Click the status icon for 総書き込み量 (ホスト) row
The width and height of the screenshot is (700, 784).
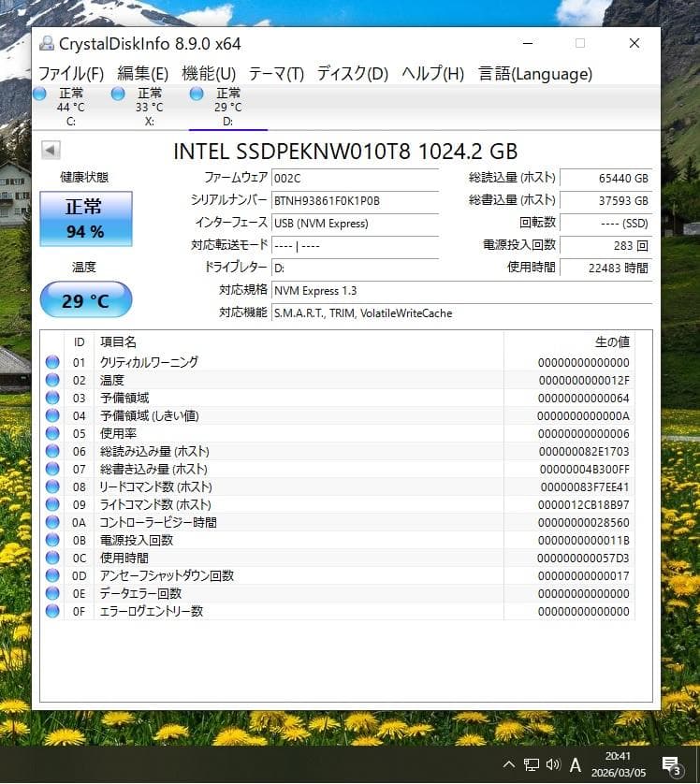point(52,469)
